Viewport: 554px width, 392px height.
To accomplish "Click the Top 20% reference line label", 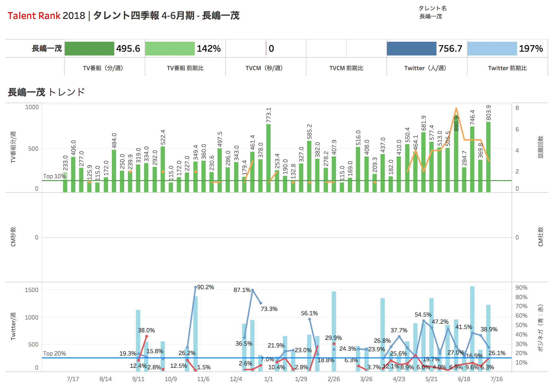I will pos(54,353).
